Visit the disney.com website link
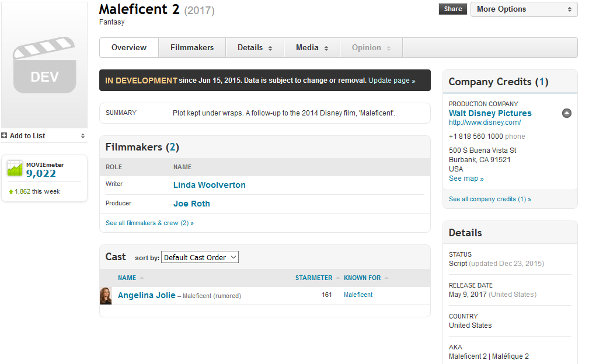Image resolution: width=589 pixels, height=364 pixels. pos(485,123)
